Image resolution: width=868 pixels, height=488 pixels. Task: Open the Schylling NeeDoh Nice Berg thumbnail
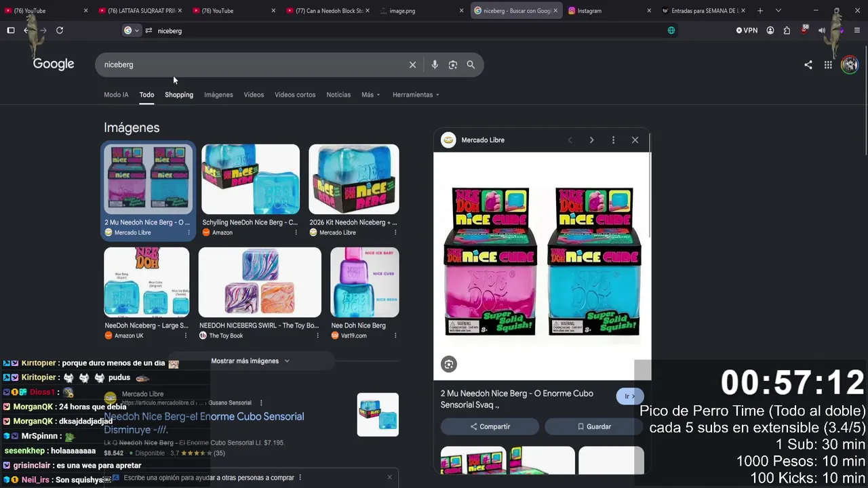250,179
